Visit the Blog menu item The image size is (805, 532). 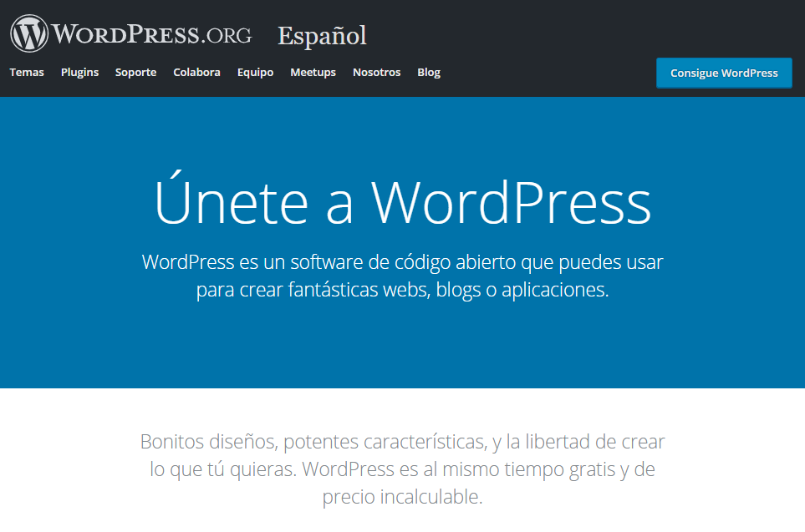[x=429, y=73]
